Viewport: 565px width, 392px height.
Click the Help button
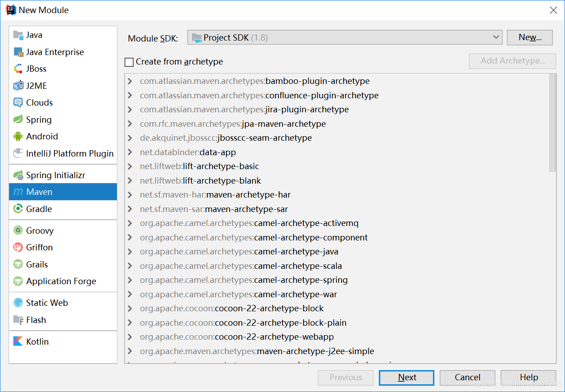(x=528, y=378)
